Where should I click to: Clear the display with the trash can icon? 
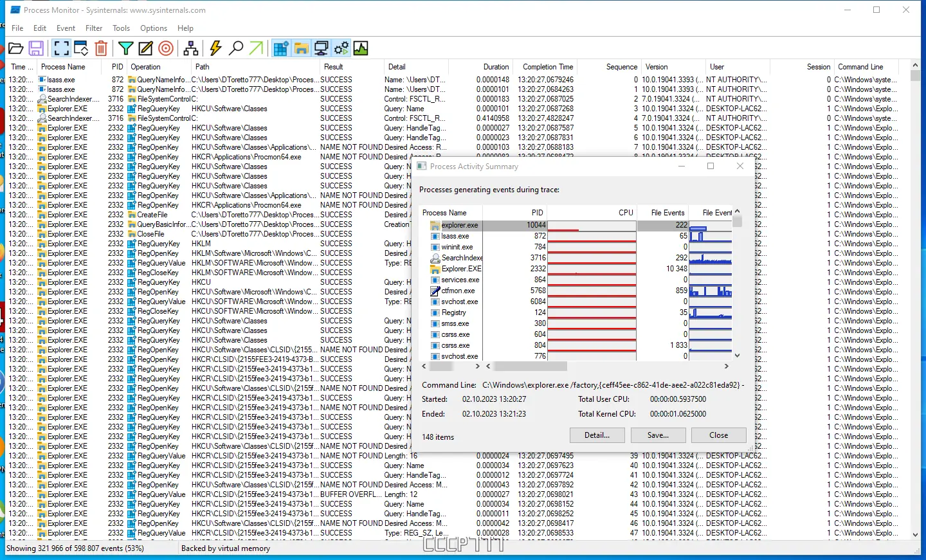[101, 48]
